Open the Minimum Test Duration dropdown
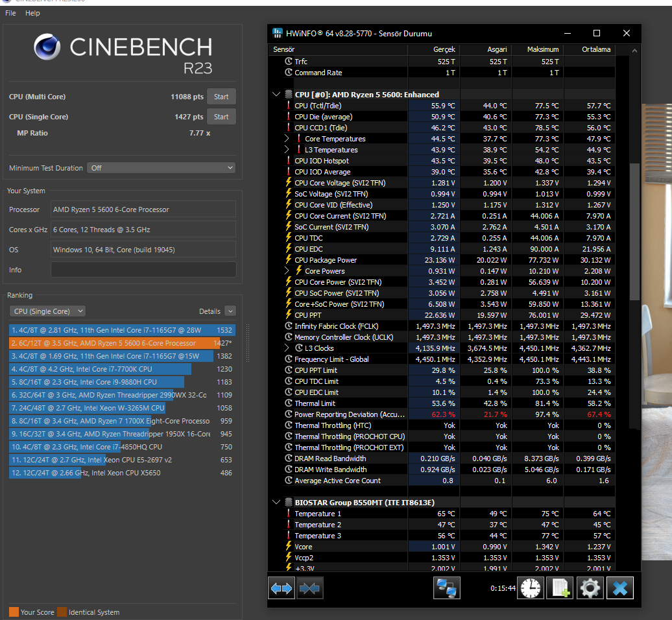 (x=162, y=167)
